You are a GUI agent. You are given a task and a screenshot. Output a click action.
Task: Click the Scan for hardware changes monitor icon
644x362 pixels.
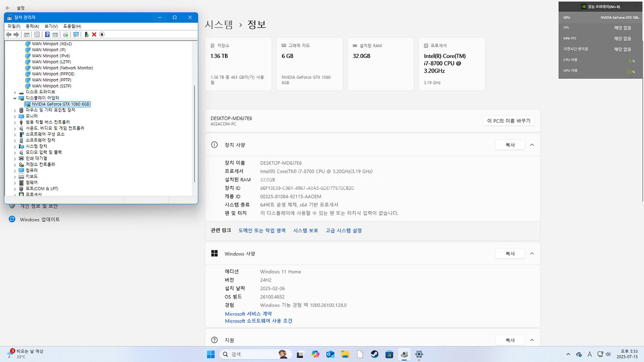pyautogui.click(x=76, y=35)
